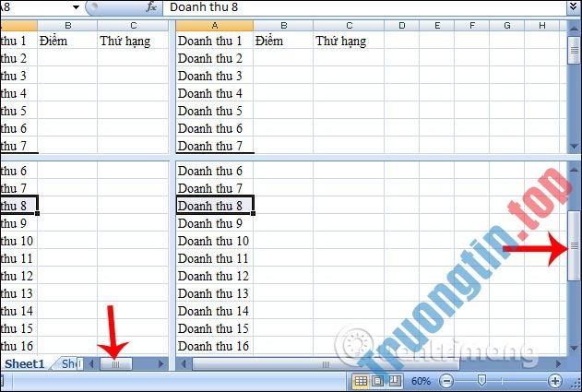Click the lower pane's vertical scrollbar thumb

point(575,245)
